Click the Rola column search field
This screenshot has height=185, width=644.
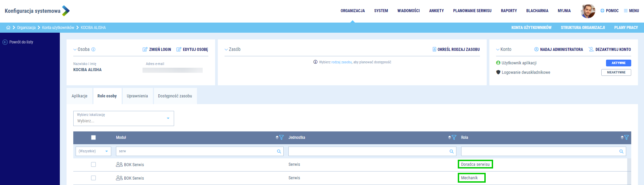[539, 152]
